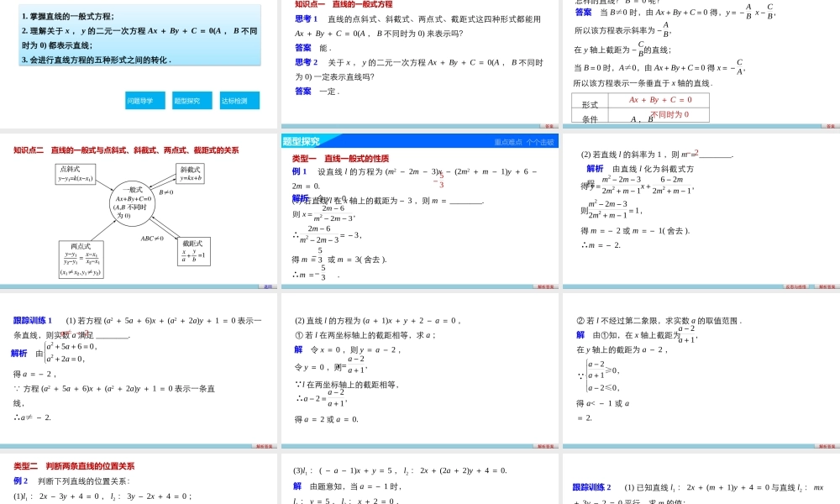Click the 跟踪训练2 label
This screenshot has height=504, width=840.
[x=592, y=487]
